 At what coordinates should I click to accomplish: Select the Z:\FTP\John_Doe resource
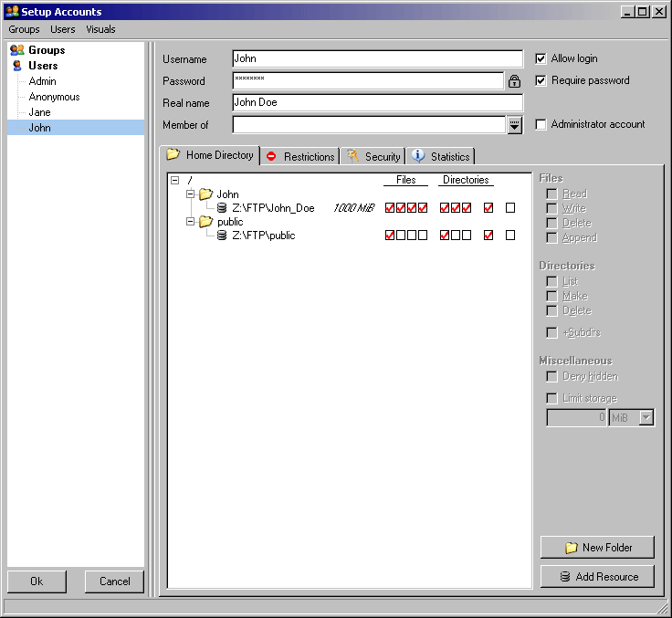coord(273,208)
